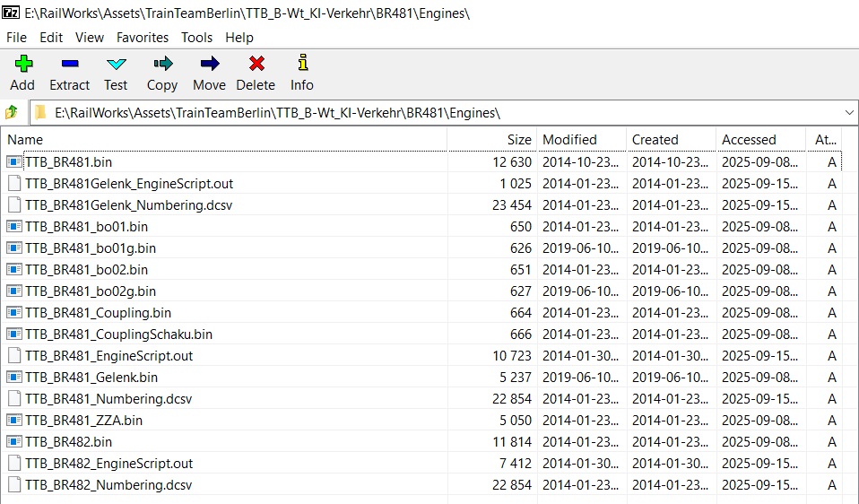This screenshot has height=504, width=859.
Task: Select the TTB_BR481.bin file icon
Action: (14, 162)
